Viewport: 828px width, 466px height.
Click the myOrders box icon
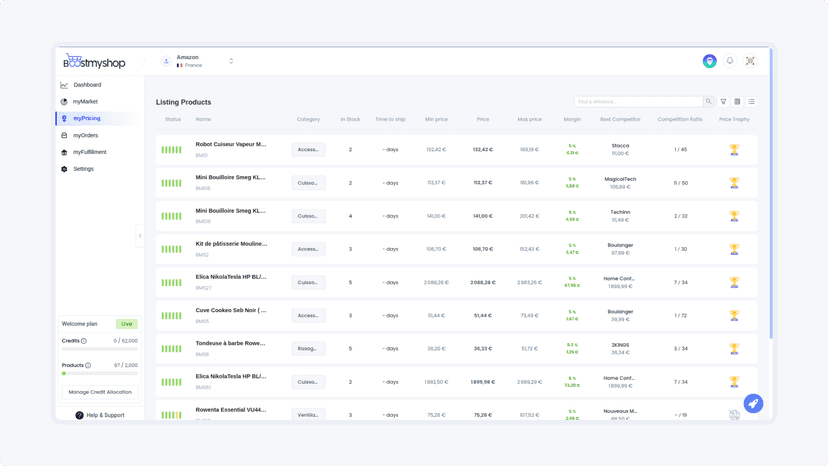64,135
